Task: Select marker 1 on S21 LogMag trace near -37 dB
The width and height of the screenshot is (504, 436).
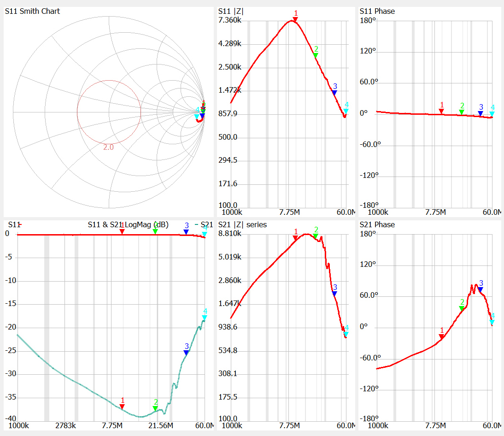Action: tap(122, 406)
